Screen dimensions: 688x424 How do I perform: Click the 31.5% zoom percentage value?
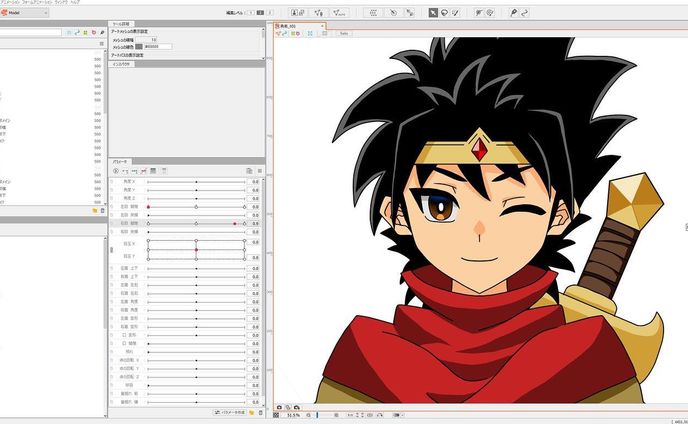pos(293,415)
